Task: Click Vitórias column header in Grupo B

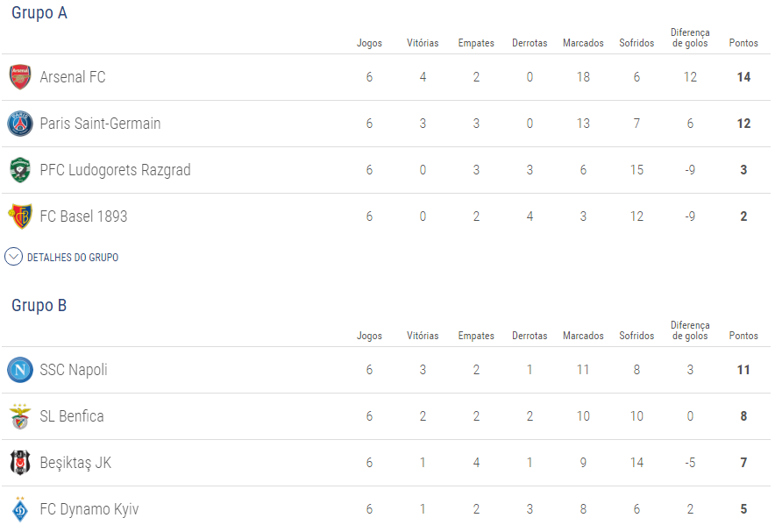Action: point(423,336)
